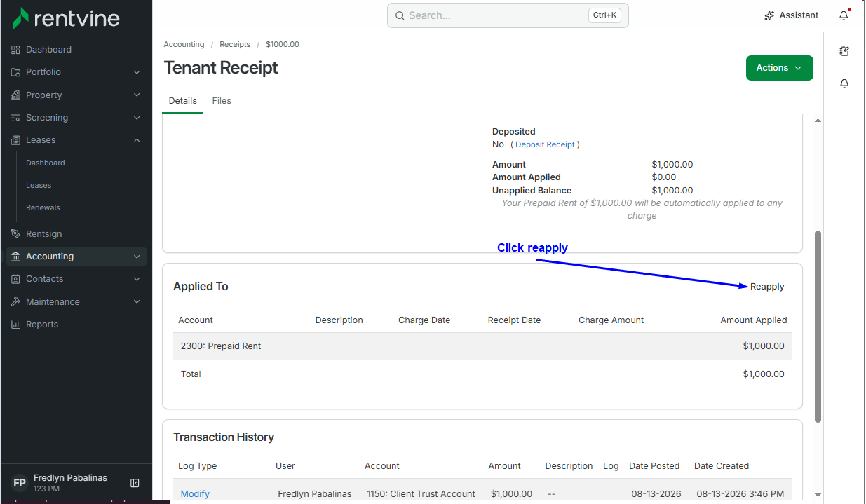Click the Accounting breadcrumb
This screenshot has width=866, height=504.
coord(184,44)
